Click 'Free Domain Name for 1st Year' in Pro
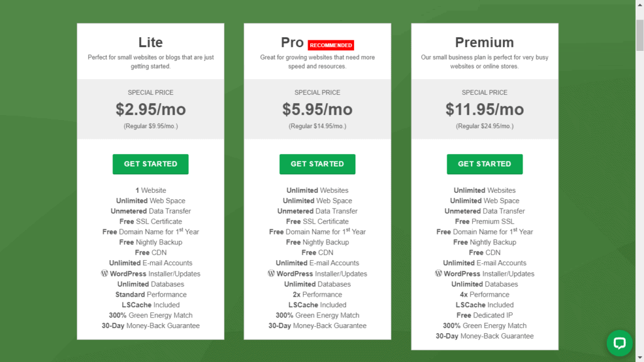Screen dimensions: 644x362 tap(317, 231)
